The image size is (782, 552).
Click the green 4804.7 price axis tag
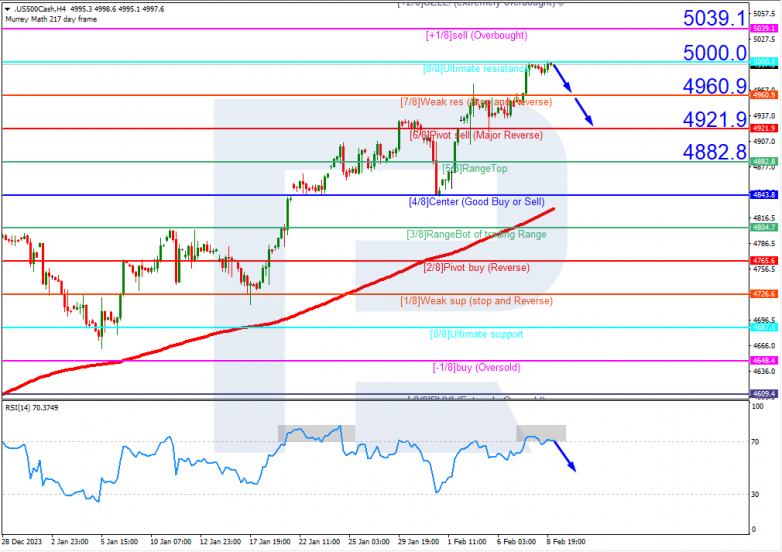(764, 227)
